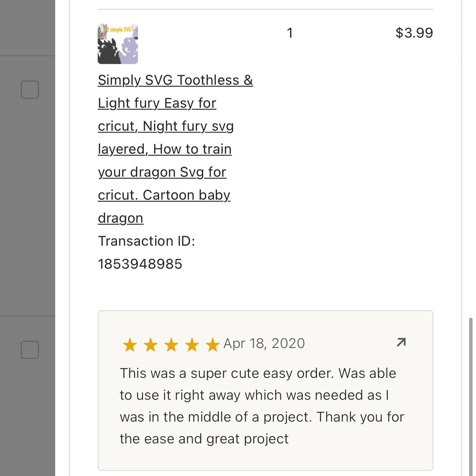Viewport: 476px width, 476px height.
Task: Click the word 'dragon' ending the product title
Action: [120, 218]
